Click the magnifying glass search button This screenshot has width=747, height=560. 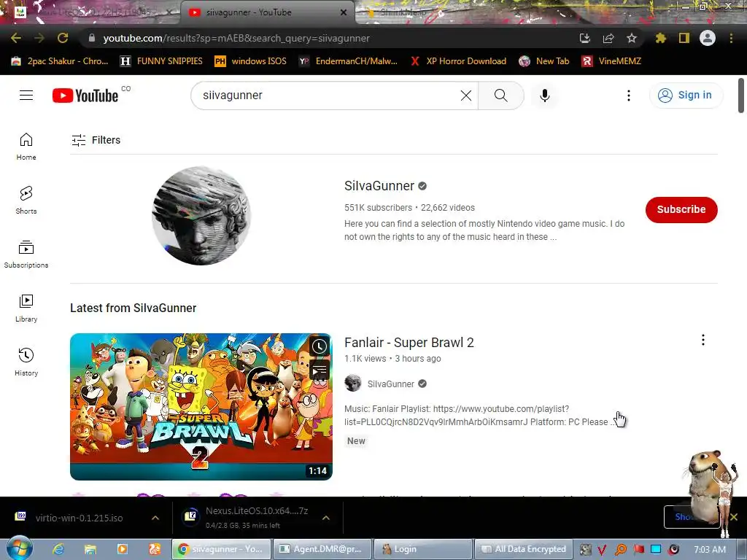(x=500, y=96)
